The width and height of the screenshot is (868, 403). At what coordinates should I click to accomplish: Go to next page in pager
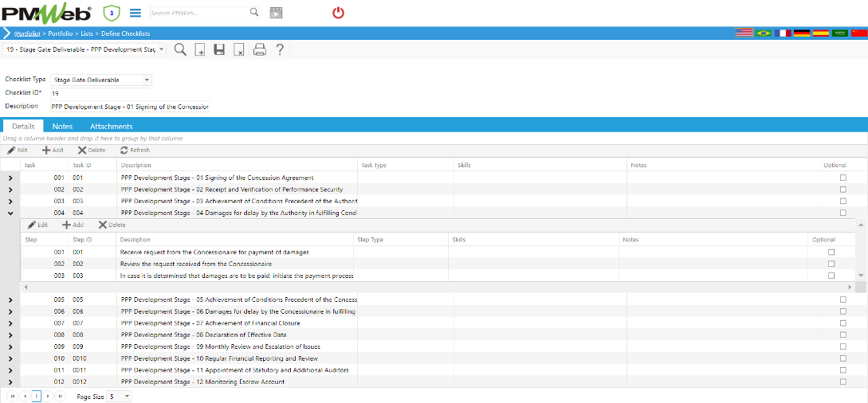(49, 397)
